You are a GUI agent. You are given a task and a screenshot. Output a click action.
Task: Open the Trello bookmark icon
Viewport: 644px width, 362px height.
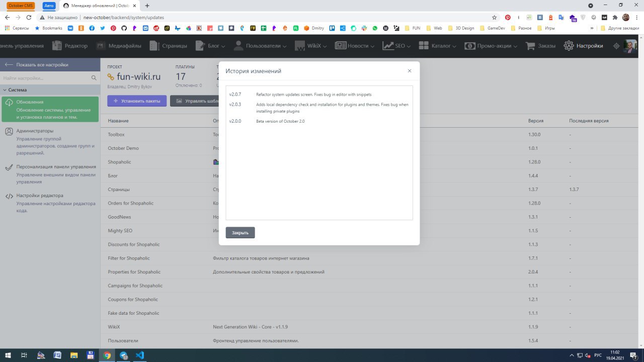[331, 28]
